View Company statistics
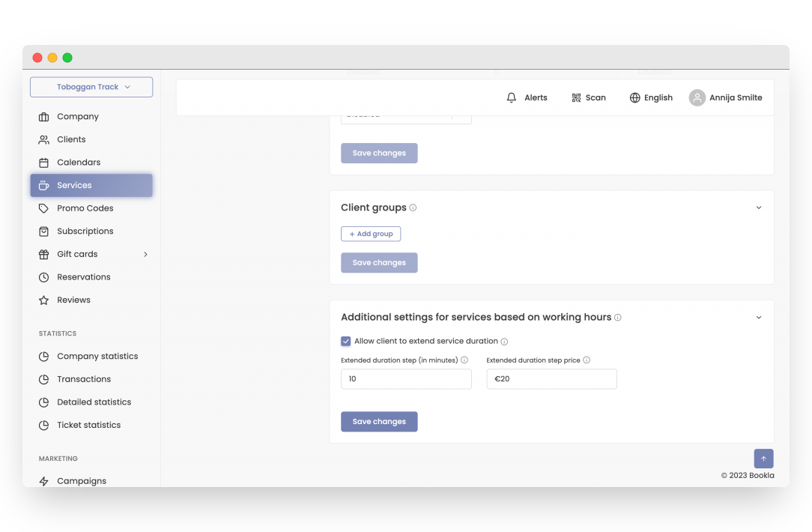 coord(97,356)
